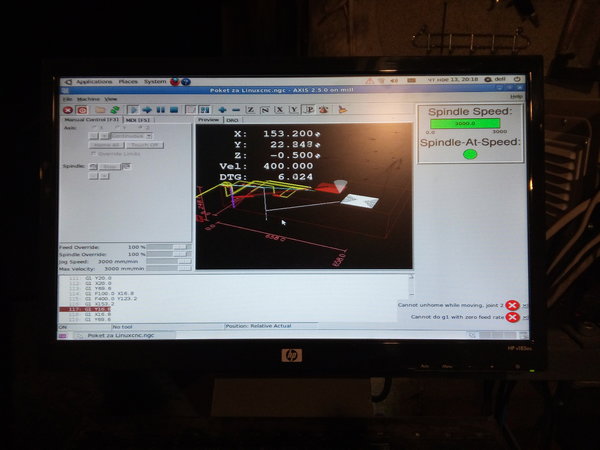Start spindle clockwise
Image resolution: width=600 pixels, height=450 pixels.
click(x=127, y=166)
